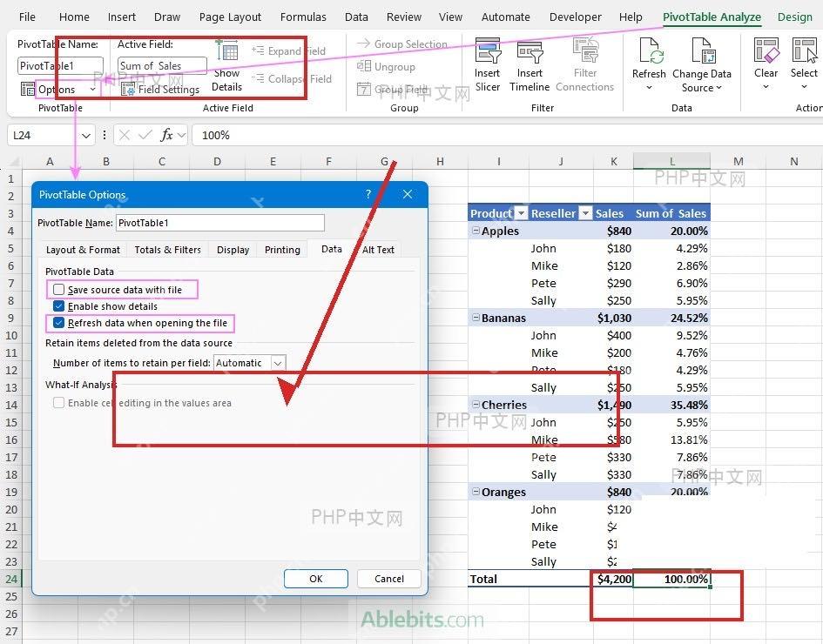Switch to the Formulas ribbon tab

click(x=303, y=17)
